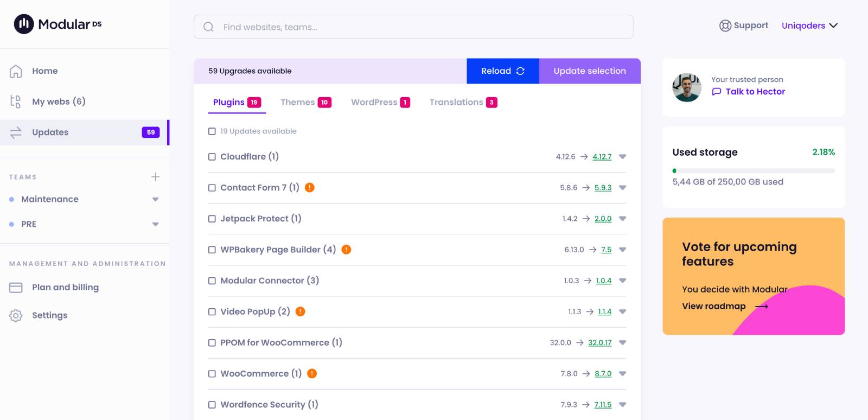The image size is (868, 420).
Task: Click the Plan and billing card icon
Action: [x=16, y=288]
